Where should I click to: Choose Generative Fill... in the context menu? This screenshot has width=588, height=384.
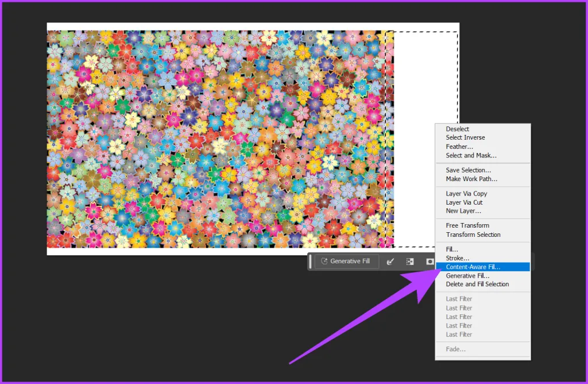467,276
